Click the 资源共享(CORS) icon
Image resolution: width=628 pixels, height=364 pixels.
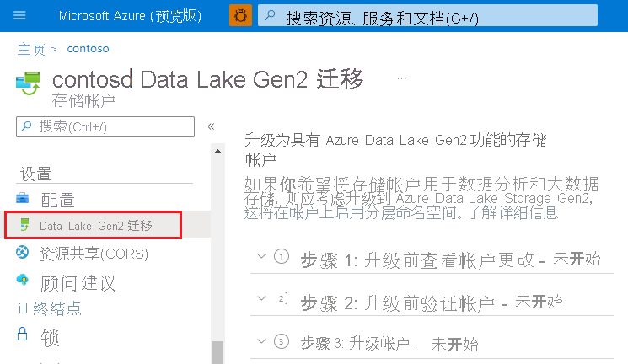[23, 253]
